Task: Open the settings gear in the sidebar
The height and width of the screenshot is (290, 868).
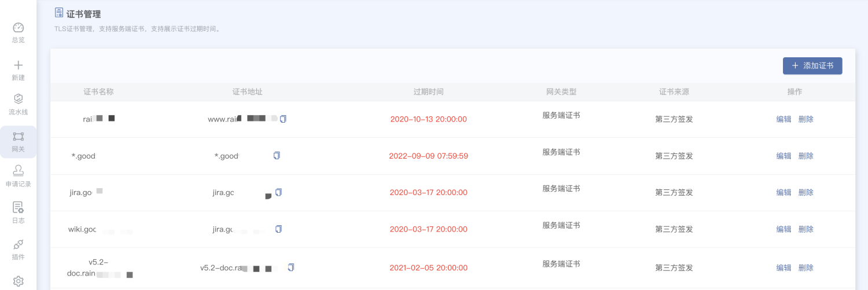Action: coord(18,281)
